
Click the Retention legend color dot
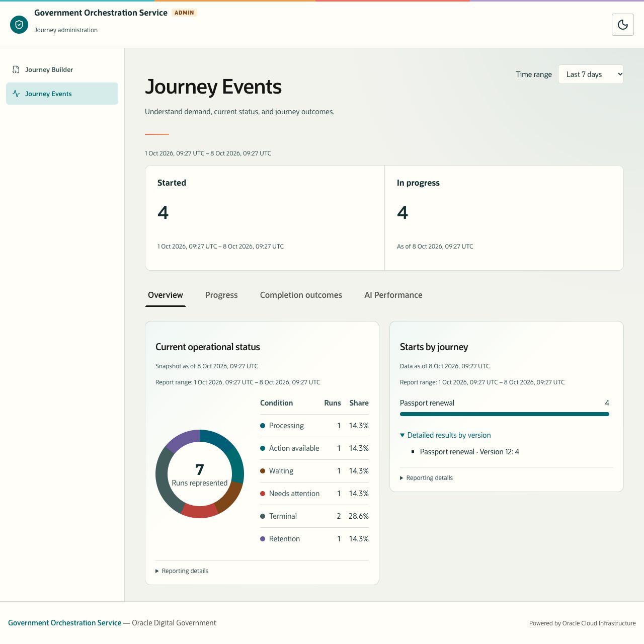263,539
